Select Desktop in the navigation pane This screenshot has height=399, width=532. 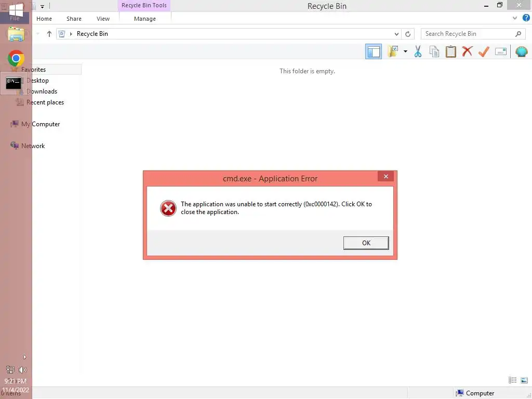coord(37,81)
